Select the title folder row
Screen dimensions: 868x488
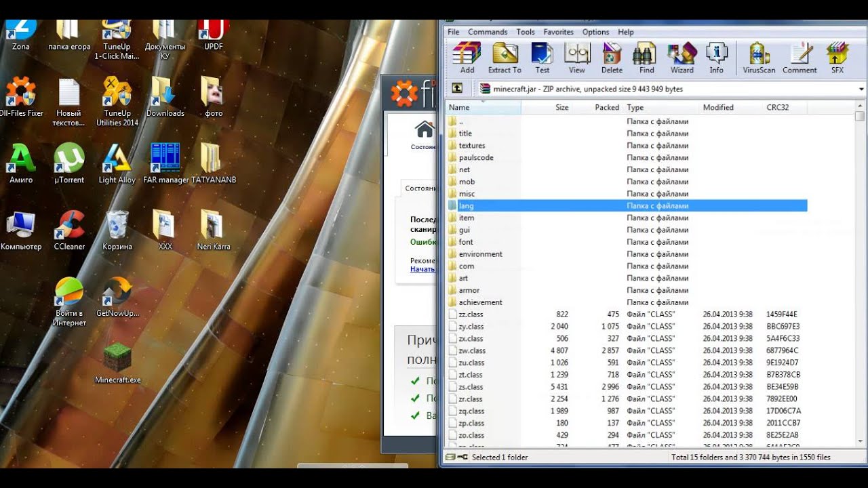(627, 134)
